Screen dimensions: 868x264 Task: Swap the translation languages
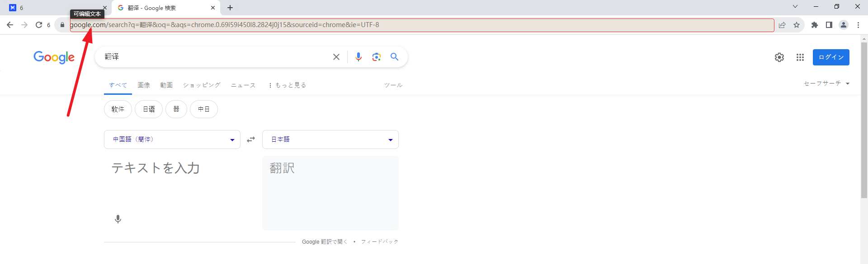[251, 139]
